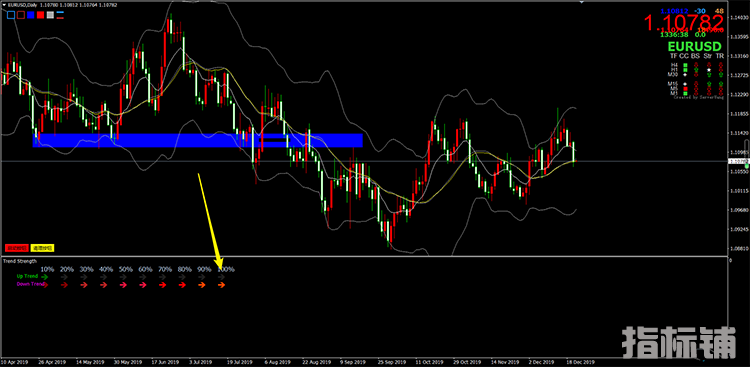Click the yellow labeled button above Trend Strength
The image size is (750, 367).
[x=43, y=248]
